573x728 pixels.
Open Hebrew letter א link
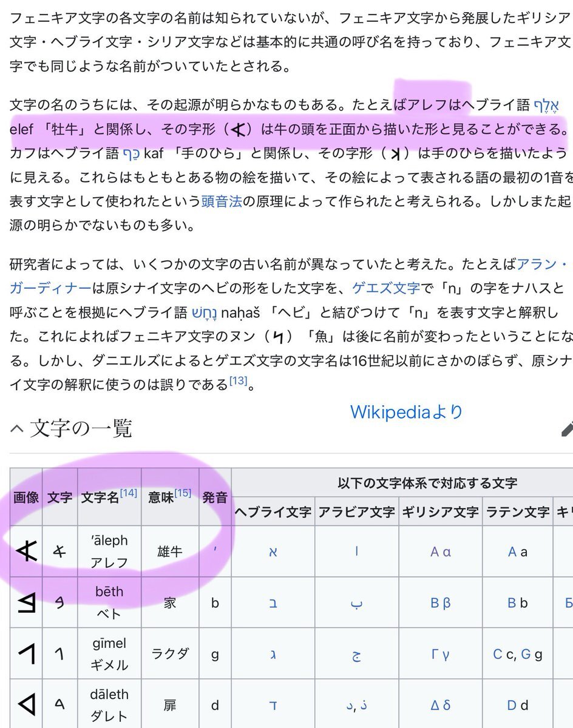(x=273, y=552)
